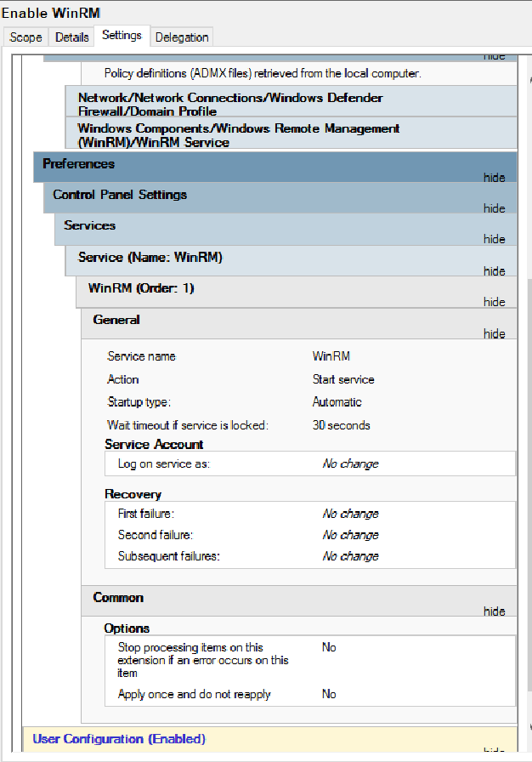The height and width of the screenshot is (762, 532).
Task: Switch to the Scope tab
Action: tap(25, 37)
